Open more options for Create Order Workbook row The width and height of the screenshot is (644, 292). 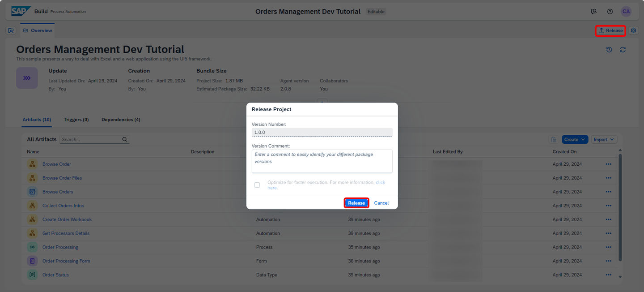608,220
